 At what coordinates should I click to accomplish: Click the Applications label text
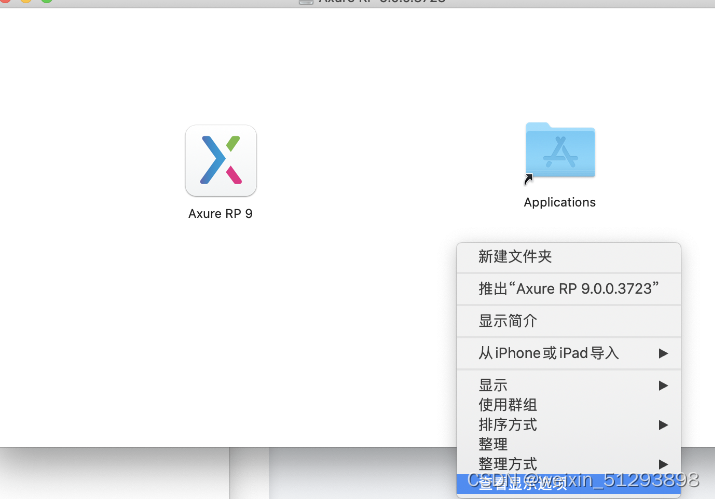coord(560,203)
